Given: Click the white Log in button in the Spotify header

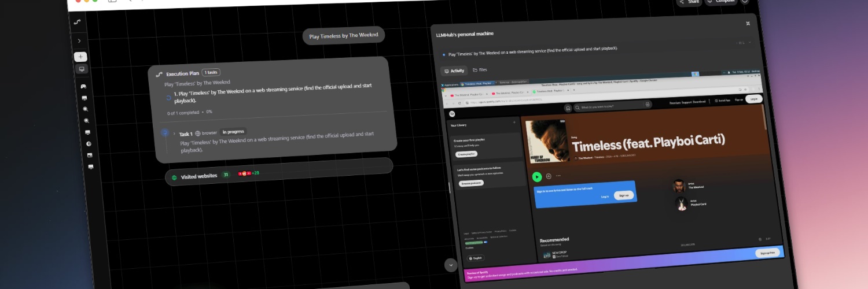Looking at the screenshot, I should (x=753, y=99).
